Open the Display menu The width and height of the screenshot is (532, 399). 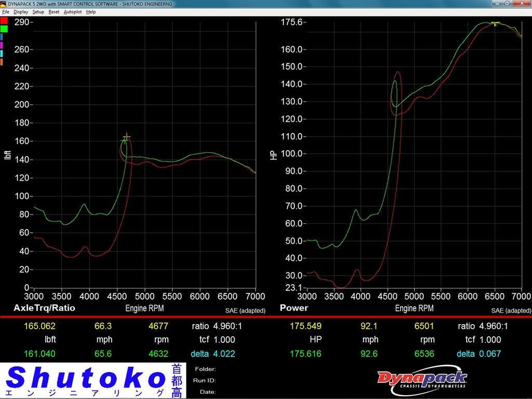21,12
